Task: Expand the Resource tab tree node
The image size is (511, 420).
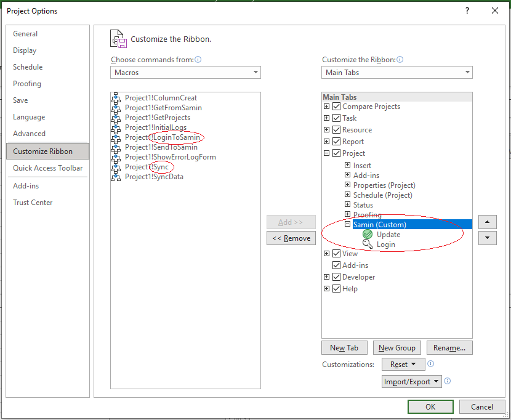Action: 327,130
